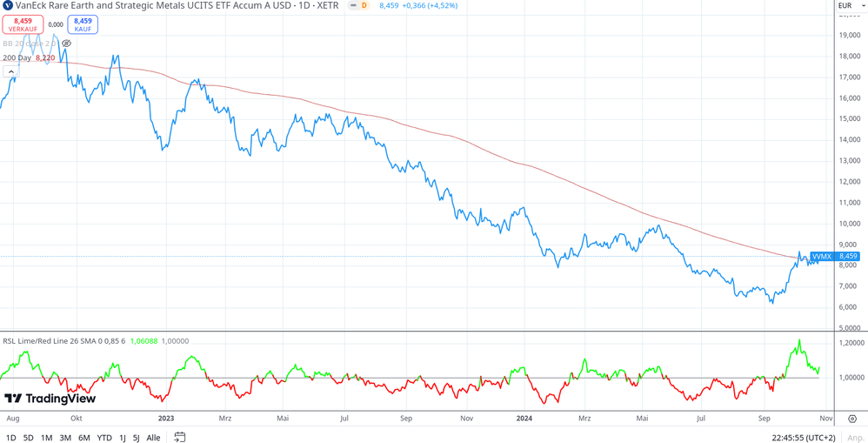Image resolution: width=868 pixels, height=443 pixels.
Task: Click the 2024 label on time axis
Action: click(523, 420)
